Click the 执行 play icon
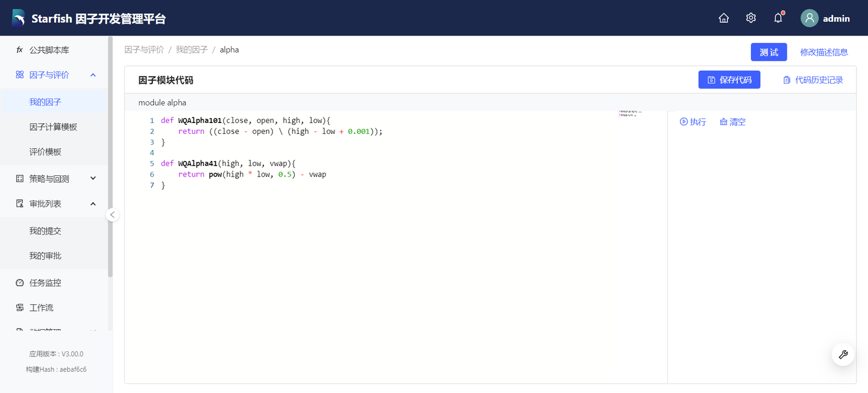 (x=684, y=122)
